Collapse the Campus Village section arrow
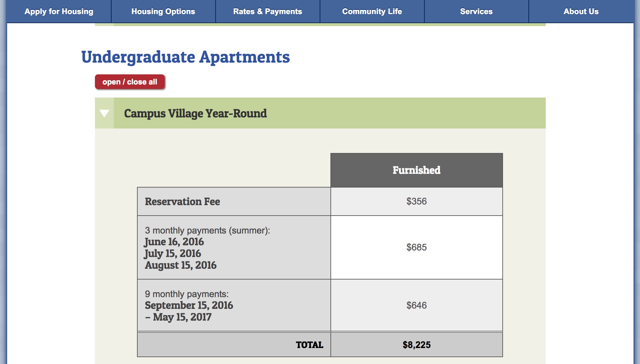Image resolution: width=640 pixels, height=364 pixels. [104, 113]
